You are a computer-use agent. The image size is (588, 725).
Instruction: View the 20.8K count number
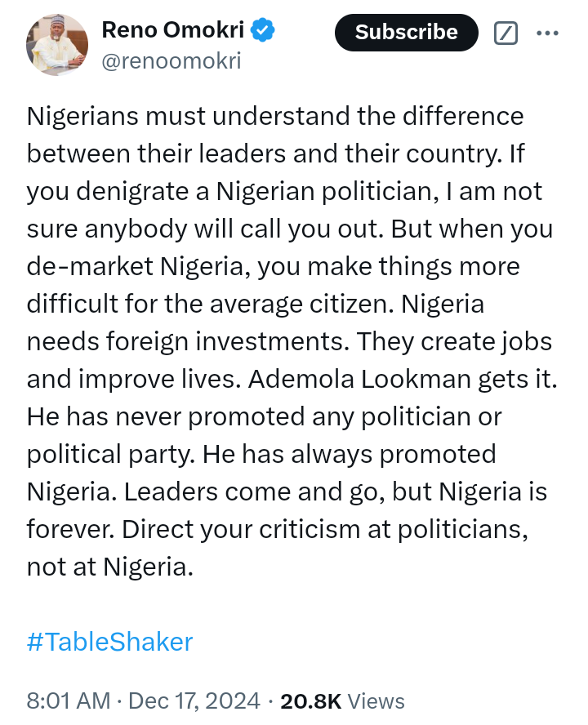point(311,701)
